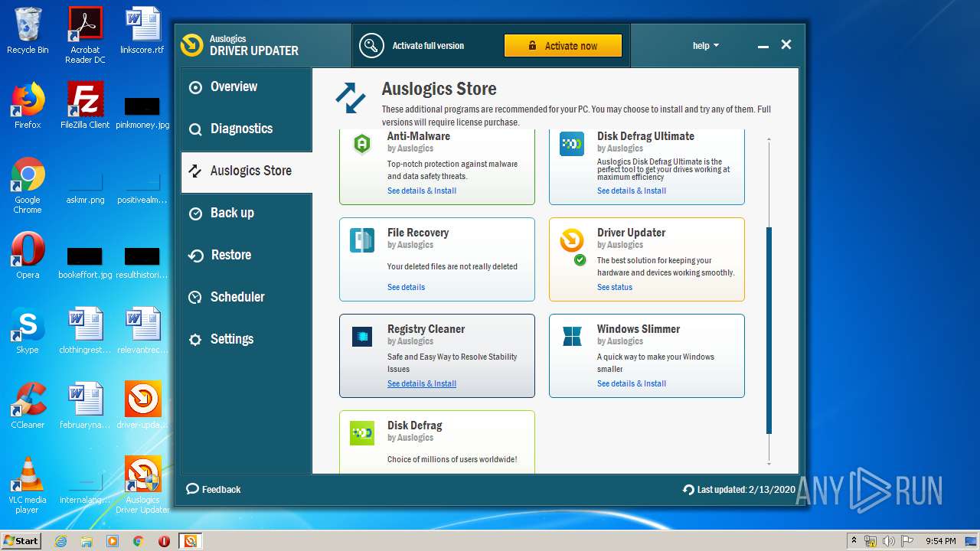Open the Back up section
The image size is (980, 551).
tap(246, 213)
